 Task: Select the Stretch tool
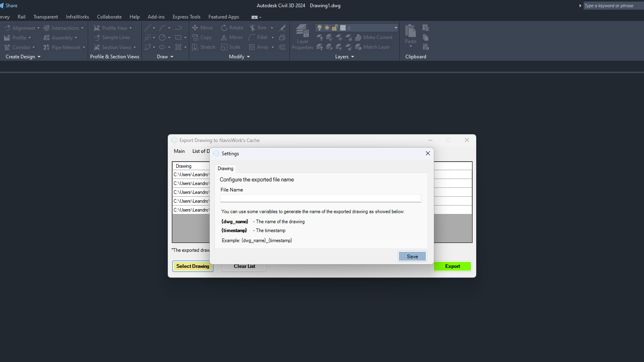click(x=204, y=47)
